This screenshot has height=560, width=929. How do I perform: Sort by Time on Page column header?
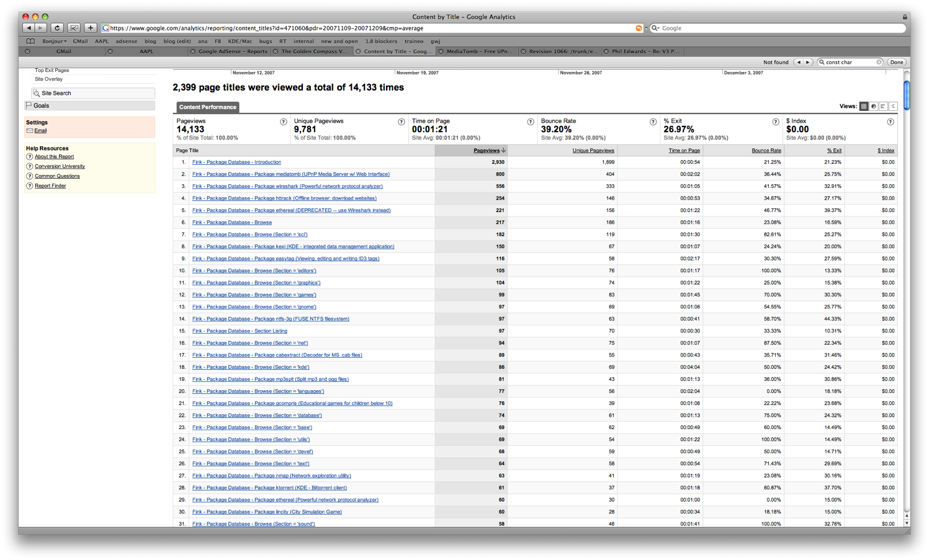pos(684,151)
